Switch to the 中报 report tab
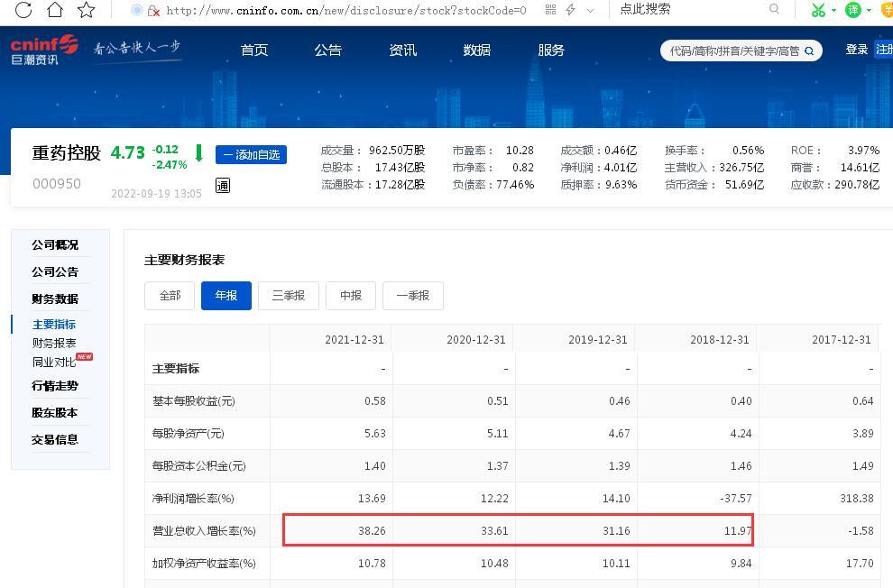The image size is (893, 588). click(x=351, y=296)
